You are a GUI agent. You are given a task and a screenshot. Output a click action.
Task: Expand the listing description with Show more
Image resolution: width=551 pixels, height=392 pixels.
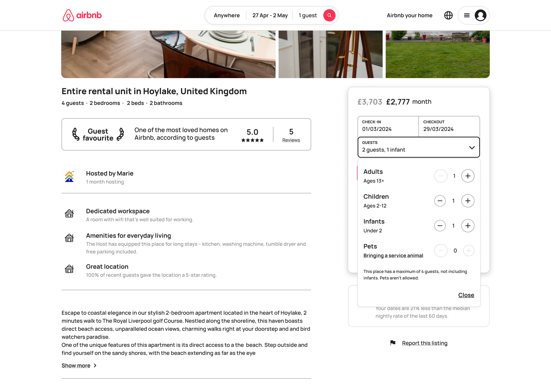(x=76, y=365)
